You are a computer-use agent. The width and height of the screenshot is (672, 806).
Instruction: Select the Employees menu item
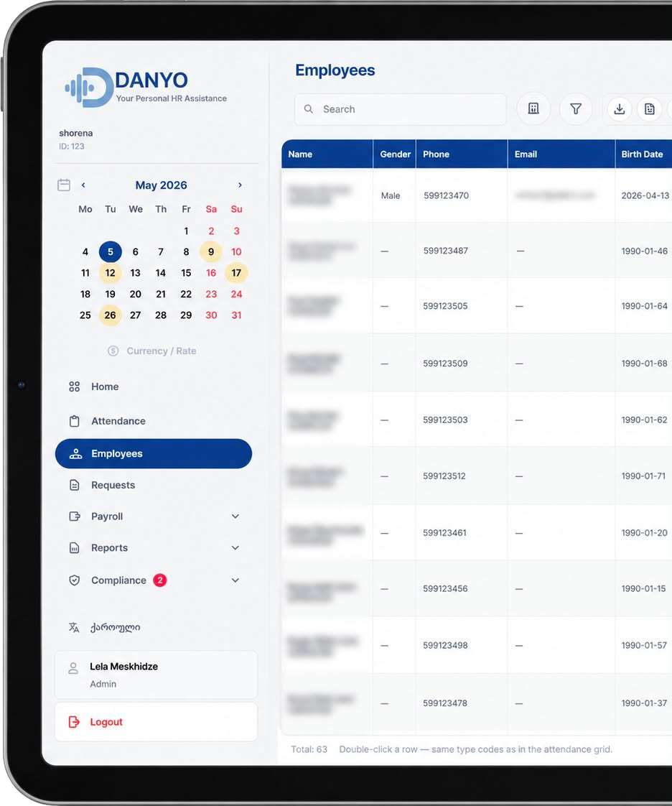153,453
